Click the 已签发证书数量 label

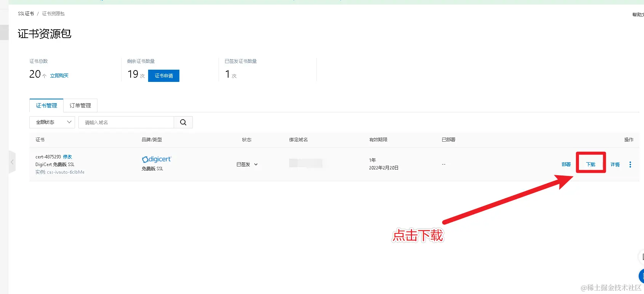pos(241,61)
